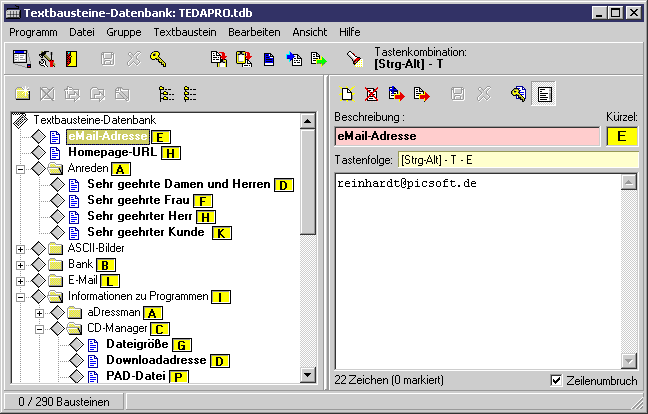Collapse the Anreden group
Image resolution: width=648 pixels, height=414 pixels.
[20, 169]
